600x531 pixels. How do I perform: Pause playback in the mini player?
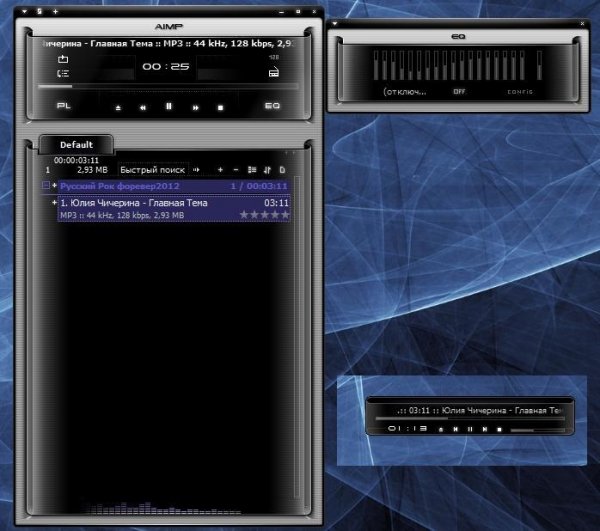pos(470,429)
